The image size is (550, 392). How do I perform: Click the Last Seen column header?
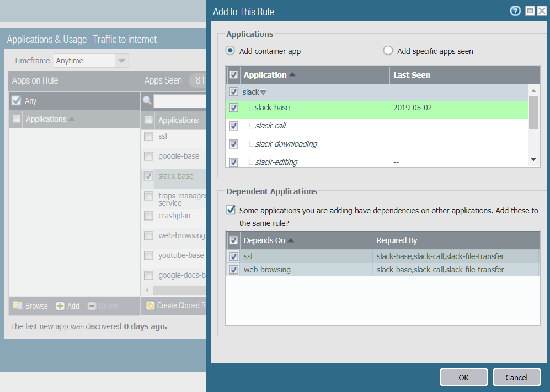tap(412, 75)
